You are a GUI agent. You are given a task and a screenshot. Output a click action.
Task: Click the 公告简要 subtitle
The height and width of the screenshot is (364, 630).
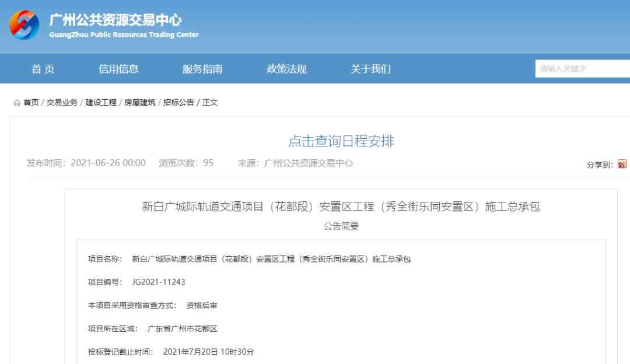[x=341, y=226]
